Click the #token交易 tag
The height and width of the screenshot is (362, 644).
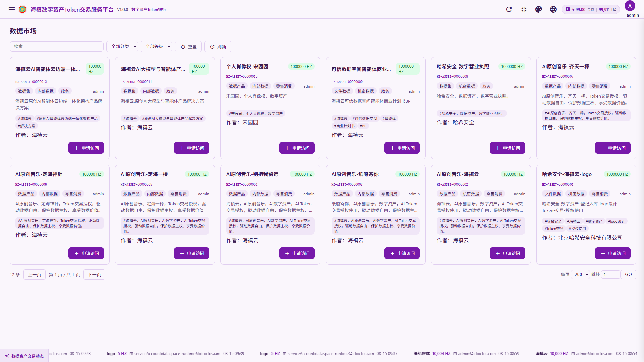554,229
